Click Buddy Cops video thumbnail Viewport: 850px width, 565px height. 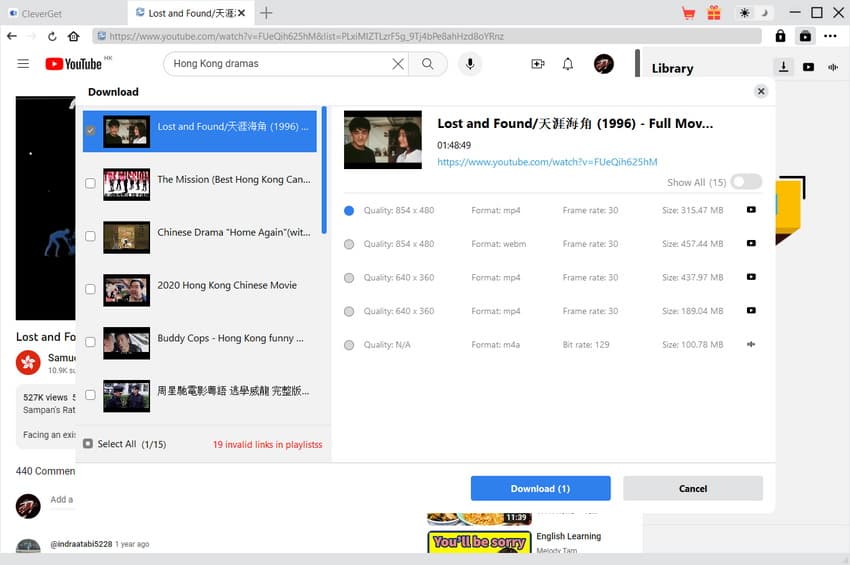126,343
